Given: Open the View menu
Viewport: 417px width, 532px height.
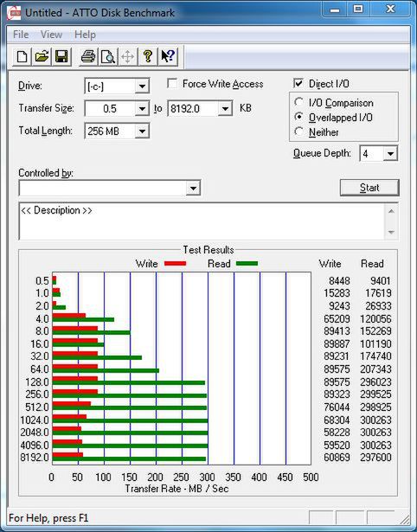Looking at the screenshot, I should (51, 35).
